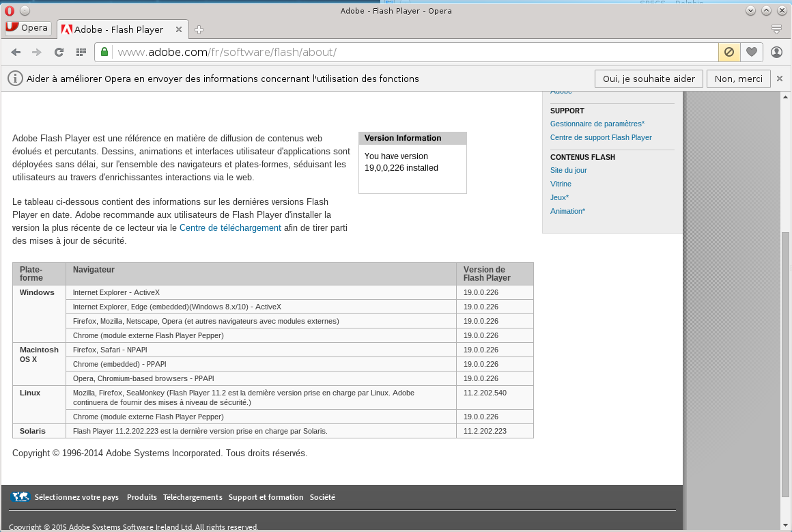Image resolution: width=792 pixels, height=532 pixels.
Task: Click 'Copyright © 1996-2014 Adobe Systems' text
Action: pyautogui.click(x=160, y=453)
